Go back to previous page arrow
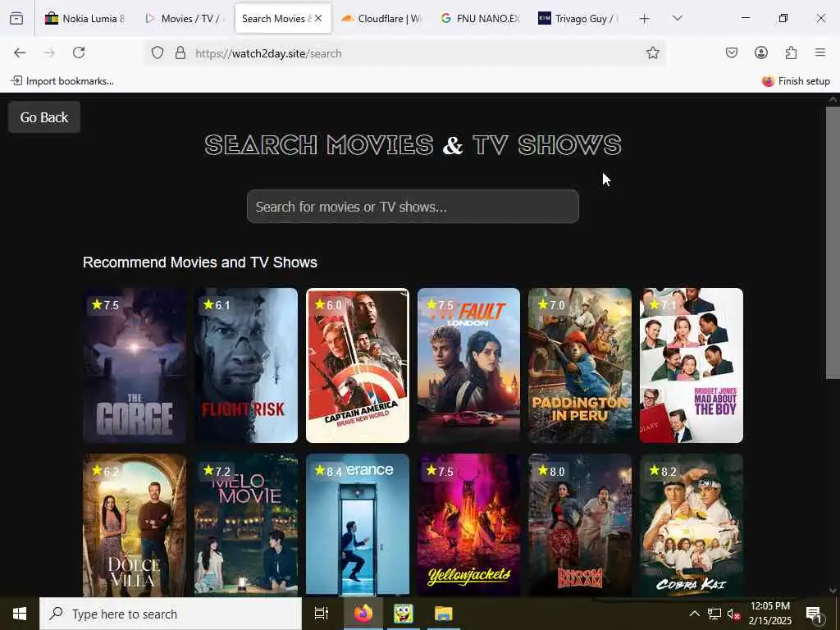Image resolution: width=840 pixels, height=630 pixels. [20, 52]
